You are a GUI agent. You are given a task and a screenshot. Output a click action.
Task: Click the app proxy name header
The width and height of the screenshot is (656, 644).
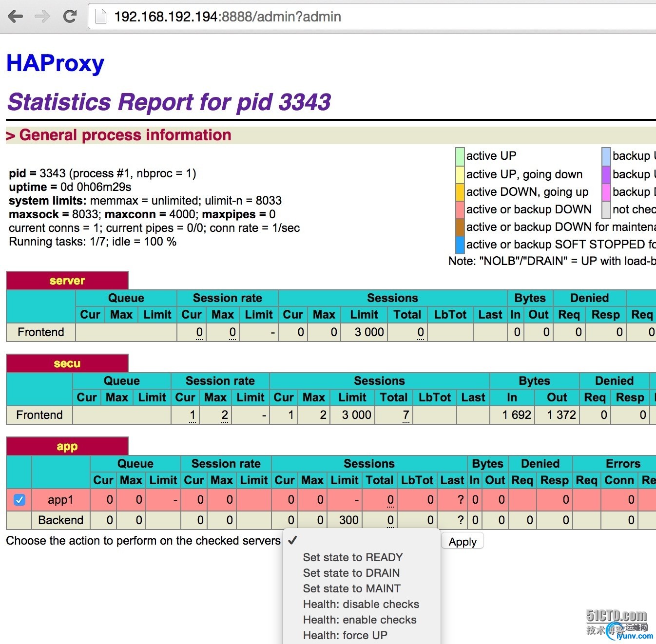tap(67, 446)
